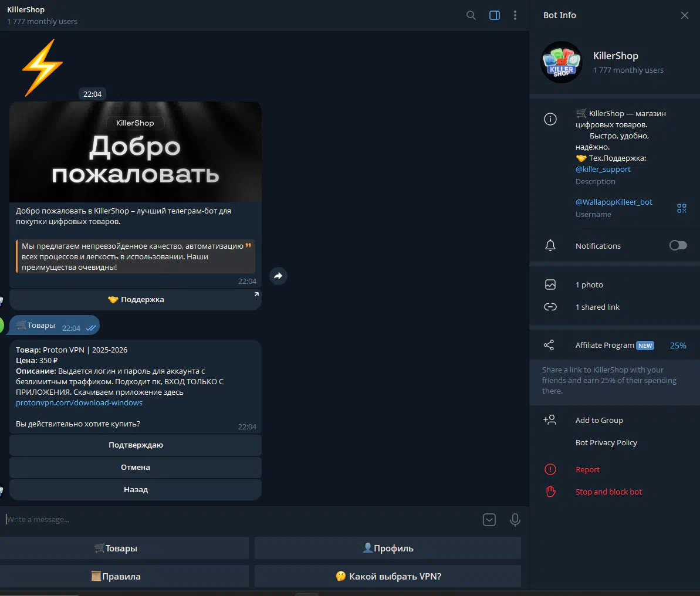Click the Назад inline button
Image resolution: width=700 pixels, height=596 pixels.
(x=136, y=490)
